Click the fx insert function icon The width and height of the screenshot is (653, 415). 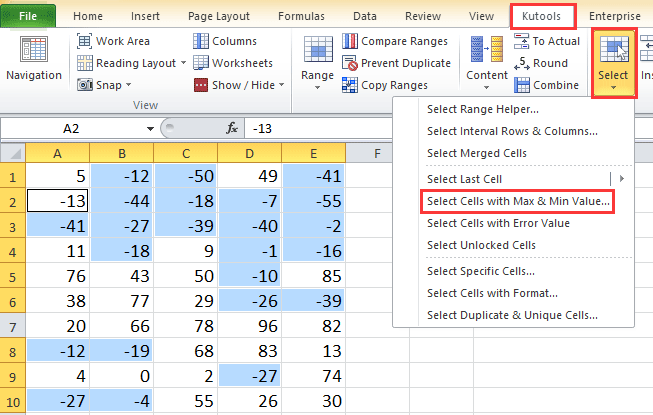point(232,128)
